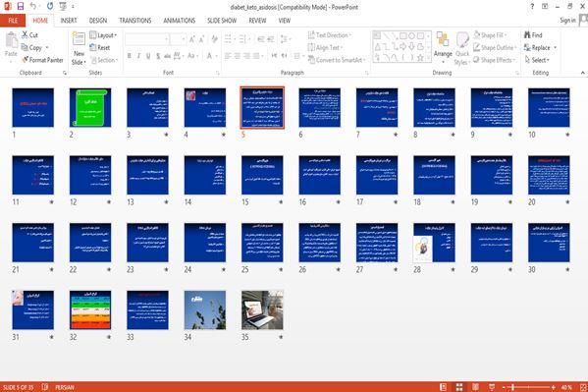Open the FILE tab
588x392 pixels.
pyautogui.click(x=13, y=21)
